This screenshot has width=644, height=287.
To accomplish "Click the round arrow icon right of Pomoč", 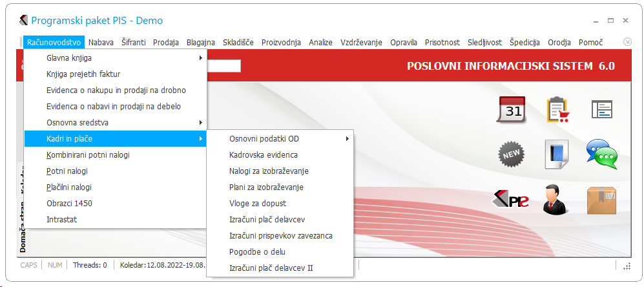I will tap(627, 41).
